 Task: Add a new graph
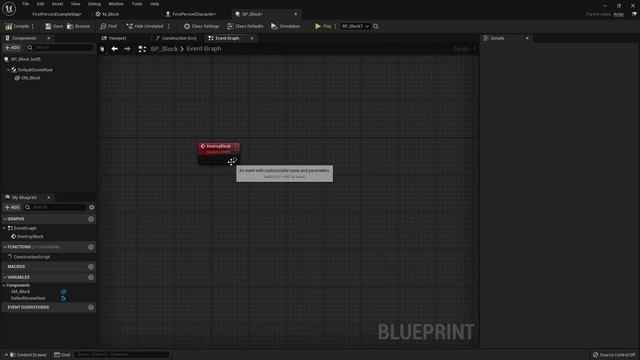click(91, 219)
